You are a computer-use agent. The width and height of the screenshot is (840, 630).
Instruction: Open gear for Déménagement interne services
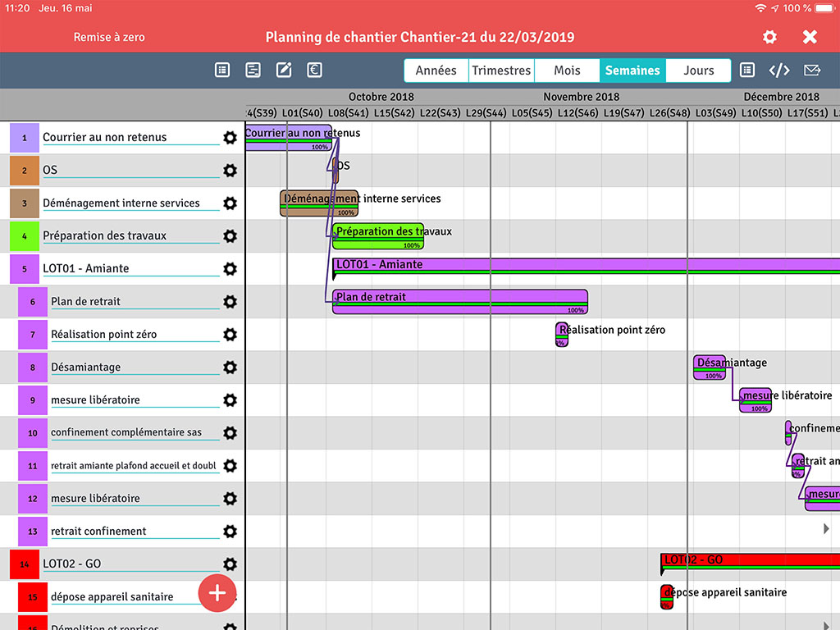(x=231, y=203)
